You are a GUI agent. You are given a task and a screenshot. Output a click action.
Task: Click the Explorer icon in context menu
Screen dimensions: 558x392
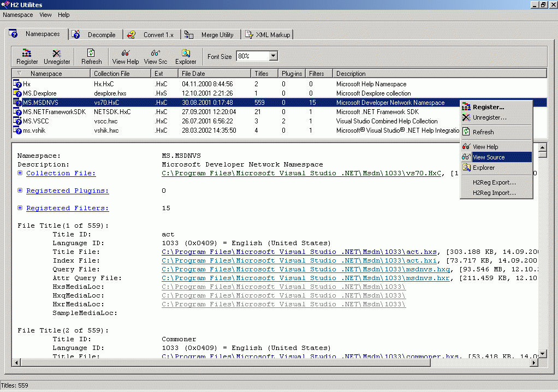click(x=466, y=167)
